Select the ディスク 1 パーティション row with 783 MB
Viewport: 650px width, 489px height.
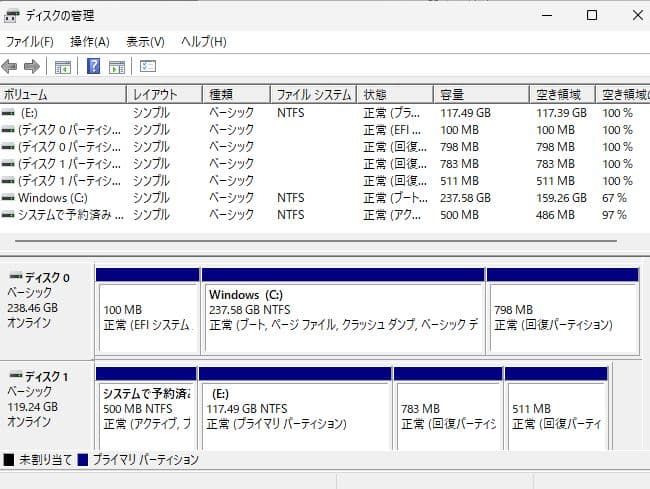[325, 164]
